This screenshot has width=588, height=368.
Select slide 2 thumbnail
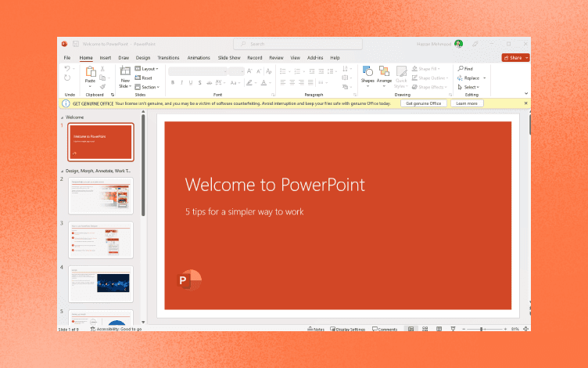[x=101, y=196]
